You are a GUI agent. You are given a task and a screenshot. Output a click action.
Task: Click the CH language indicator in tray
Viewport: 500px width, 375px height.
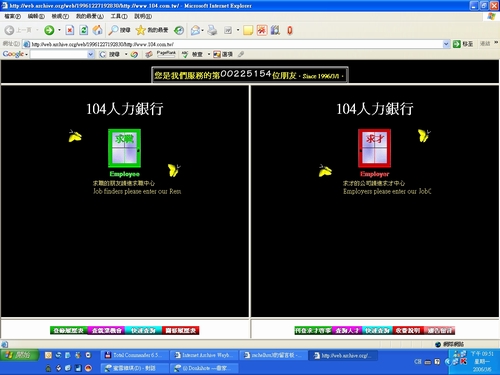(x=418, y=362)
